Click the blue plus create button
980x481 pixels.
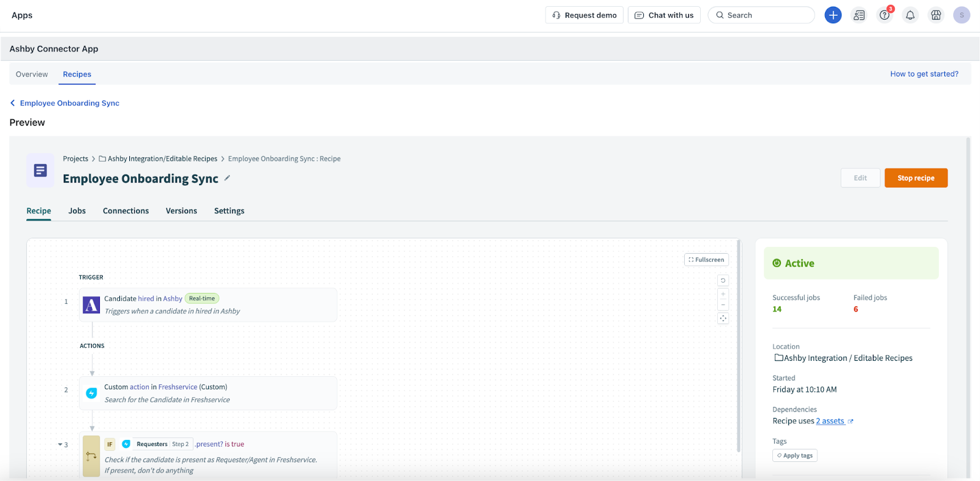pyautogui.click(x=833, y=15)
